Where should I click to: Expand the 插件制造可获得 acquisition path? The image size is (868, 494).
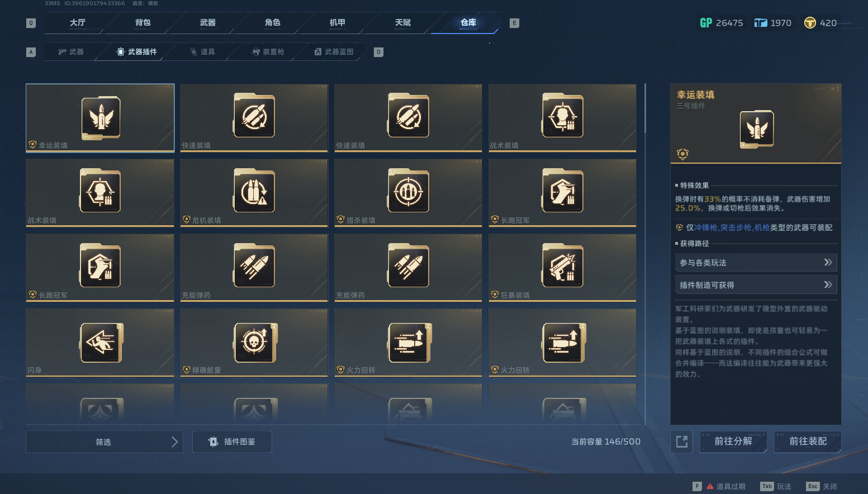coord(756,285)
